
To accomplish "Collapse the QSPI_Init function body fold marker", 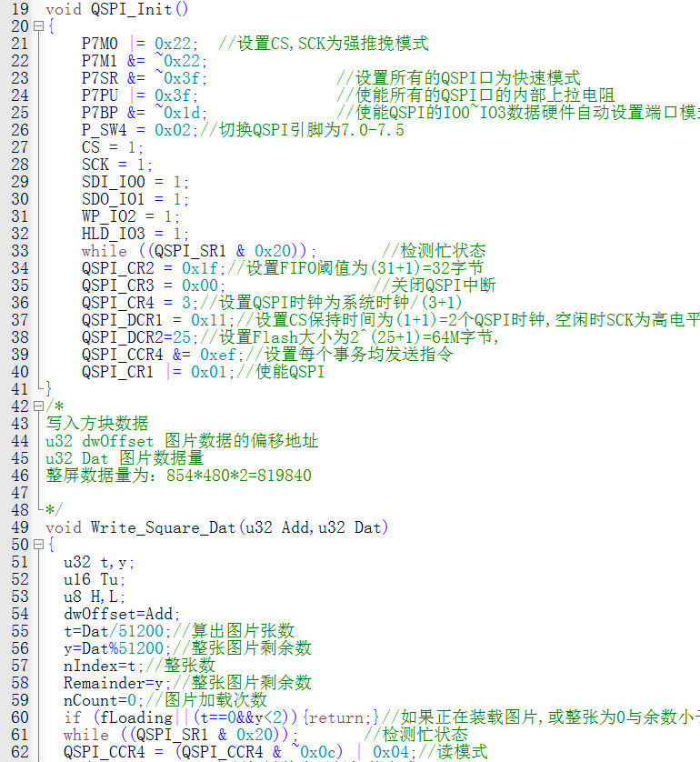I will pos(37,26).
